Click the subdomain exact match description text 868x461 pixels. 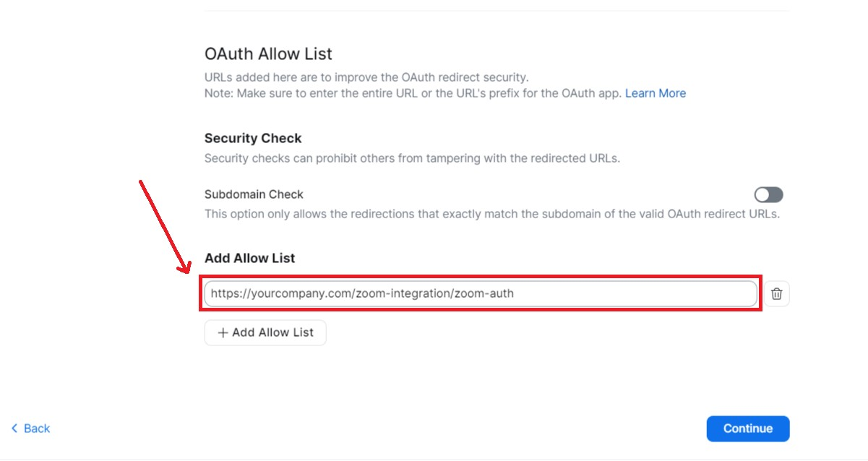point(491,214)
